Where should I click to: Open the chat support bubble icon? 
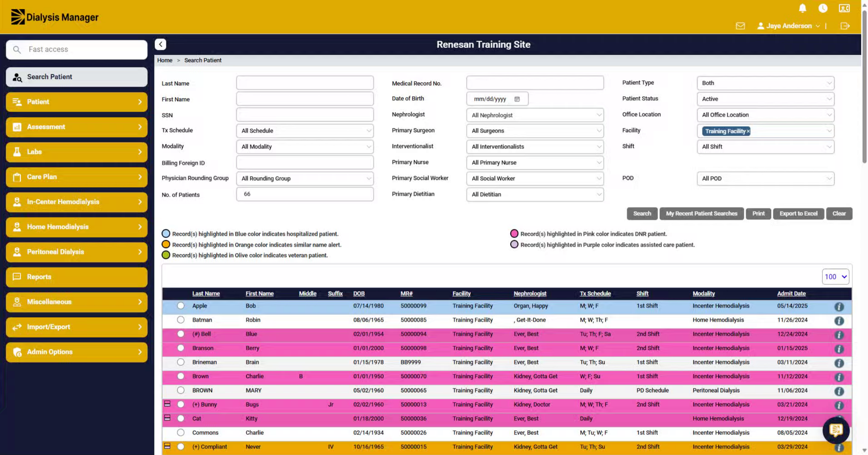click(x=836, y=430)
